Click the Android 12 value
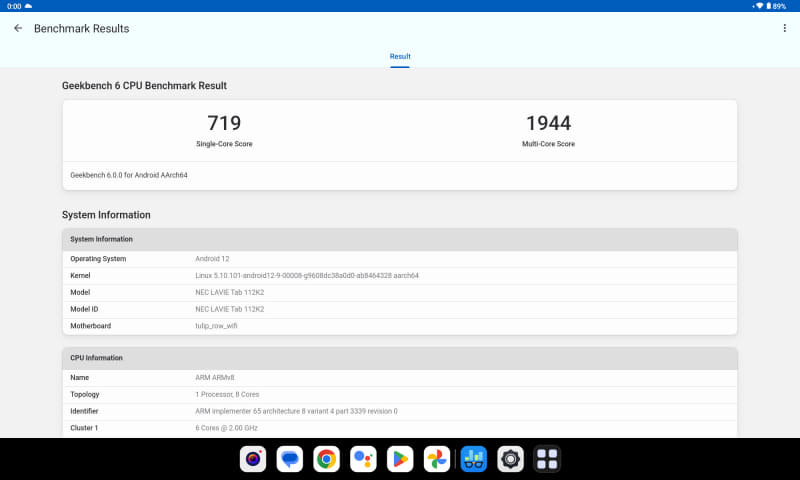This screenshot has height=480, width=800. [x=212, y=259]
